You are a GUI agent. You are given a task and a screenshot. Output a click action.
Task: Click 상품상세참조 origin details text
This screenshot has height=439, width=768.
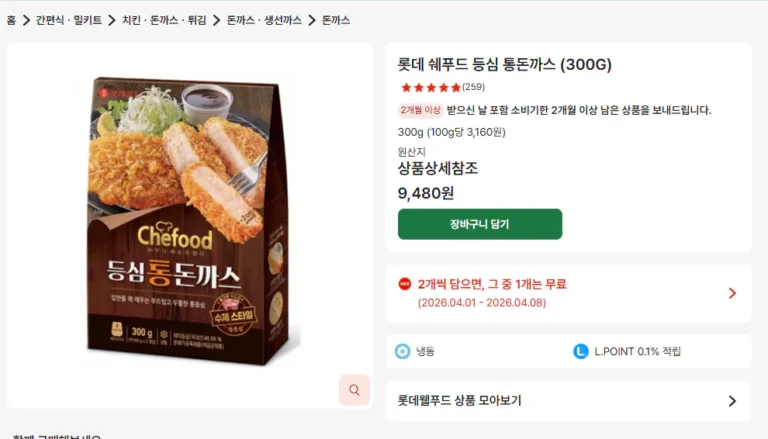click(x=437, y=168)
